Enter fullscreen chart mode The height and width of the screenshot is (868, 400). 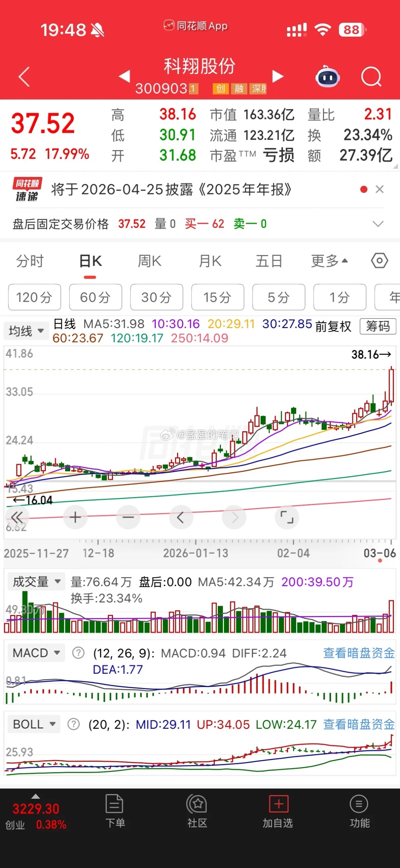287,517
